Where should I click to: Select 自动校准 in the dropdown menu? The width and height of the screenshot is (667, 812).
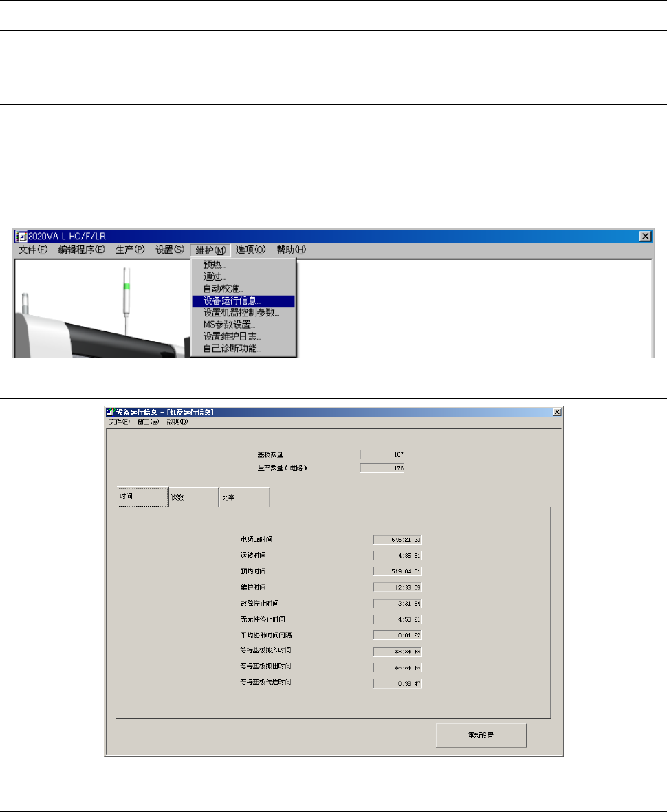(x=243, y=289)
